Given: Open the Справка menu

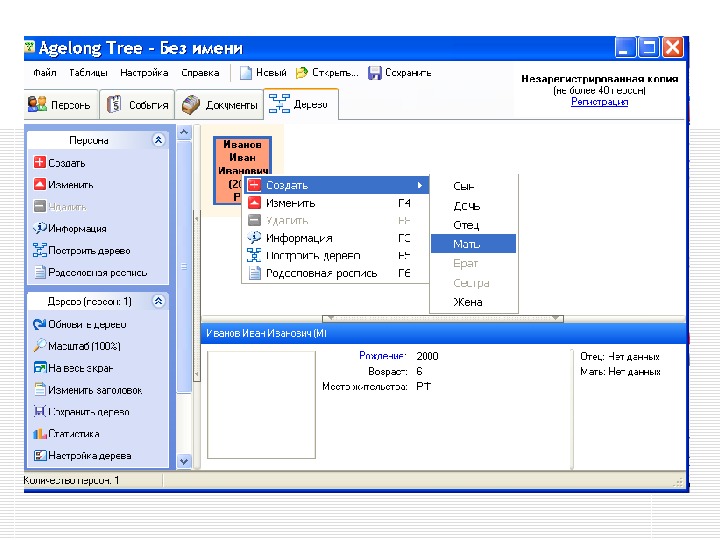Looking at the screenshot, I should (200, 73).
